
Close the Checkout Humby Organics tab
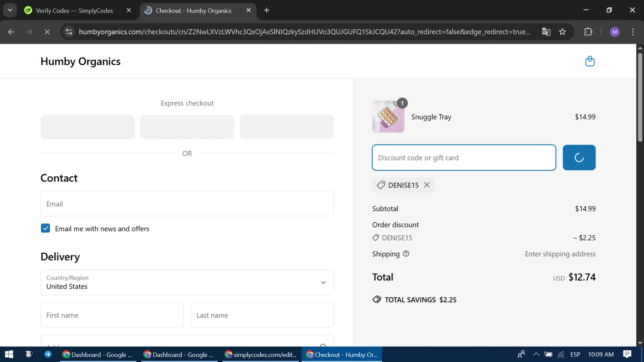249,10
